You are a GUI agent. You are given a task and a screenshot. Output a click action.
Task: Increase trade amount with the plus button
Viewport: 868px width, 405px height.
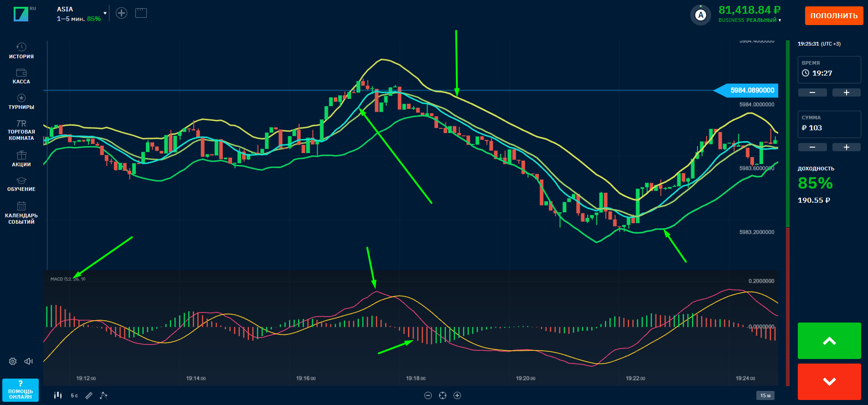(847, 147)
